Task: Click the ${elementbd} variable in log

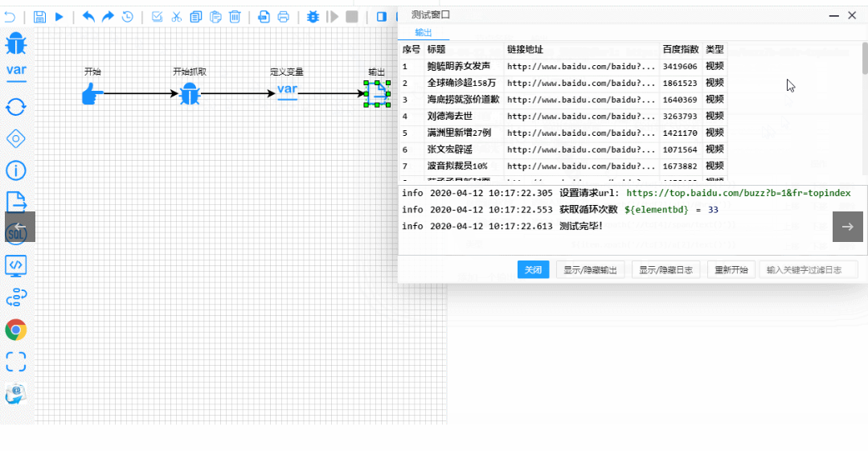Action: (657, 210)
